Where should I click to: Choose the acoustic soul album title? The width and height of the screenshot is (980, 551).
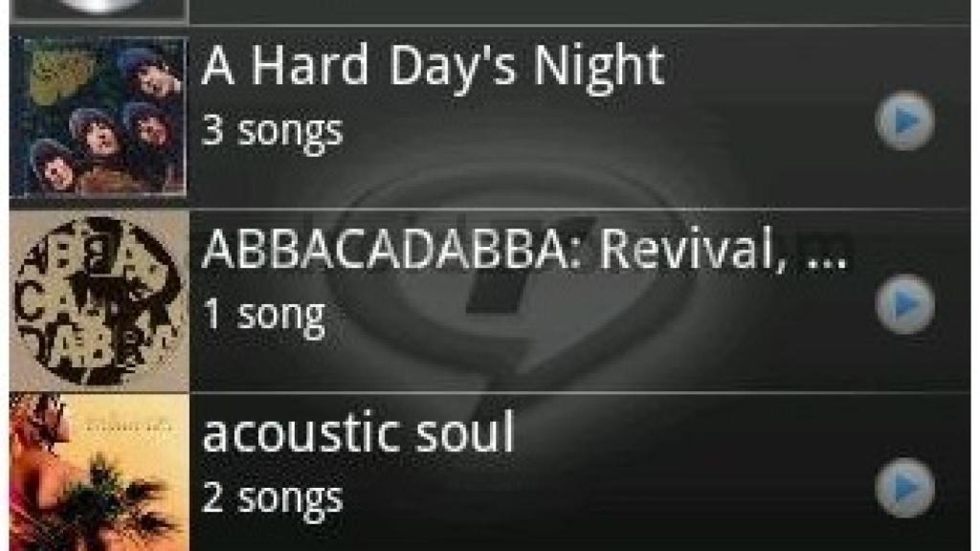[358, 431]
